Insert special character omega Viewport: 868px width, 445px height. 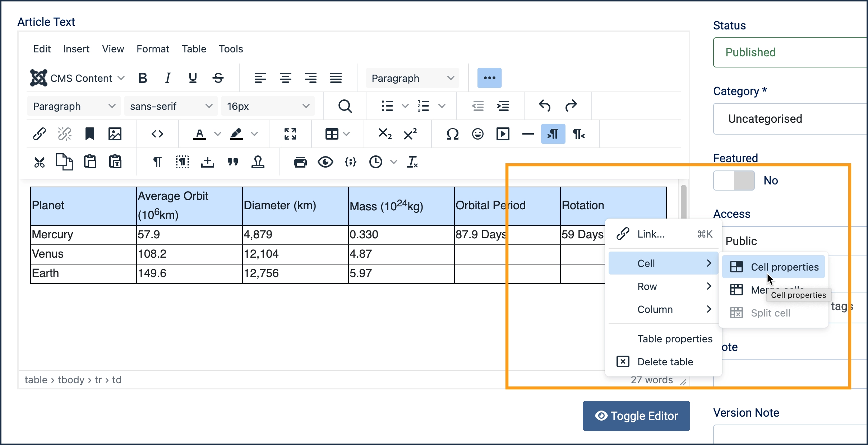pos(452,134)
